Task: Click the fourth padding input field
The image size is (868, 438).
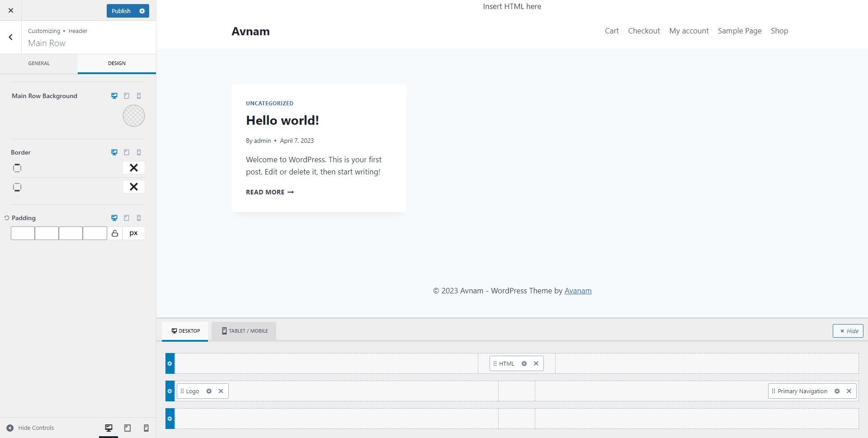Action: 95,233
